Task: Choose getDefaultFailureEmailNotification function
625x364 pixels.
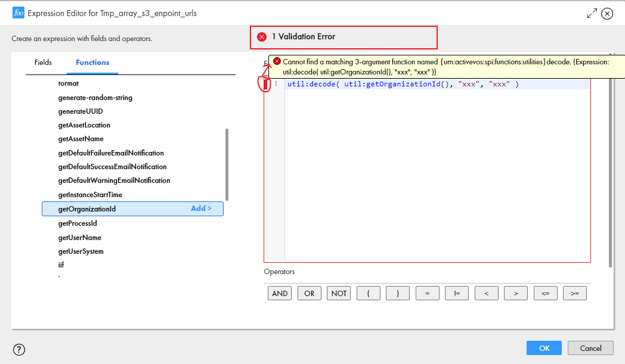Action: pos(111,153)
